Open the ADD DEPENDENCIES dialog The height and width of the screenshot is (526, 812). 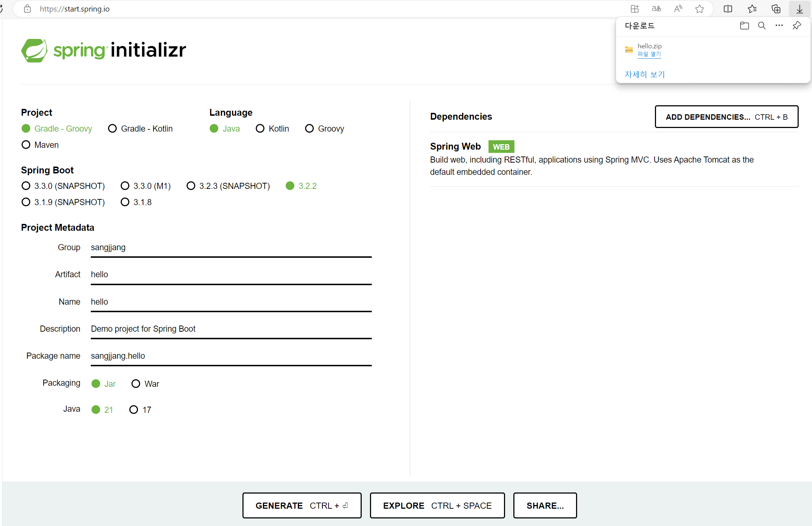click(x=726, y=117)
